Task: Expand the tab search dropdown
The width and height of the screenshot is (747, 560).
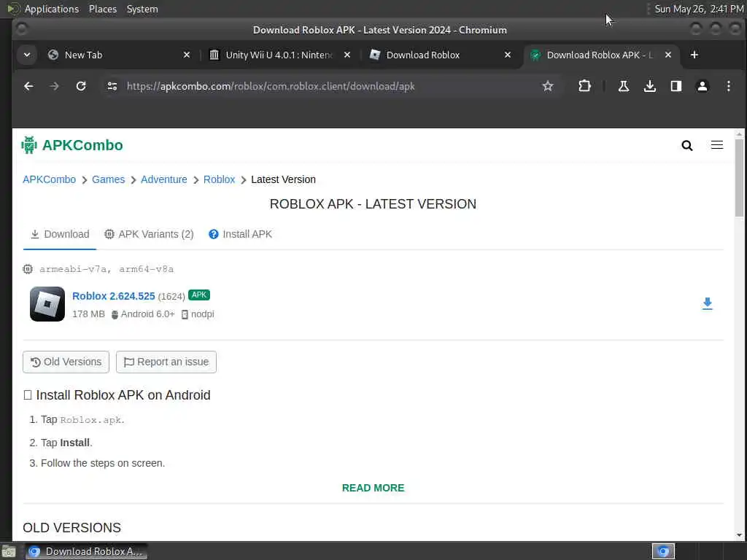Action: click(x=27, y=55)
